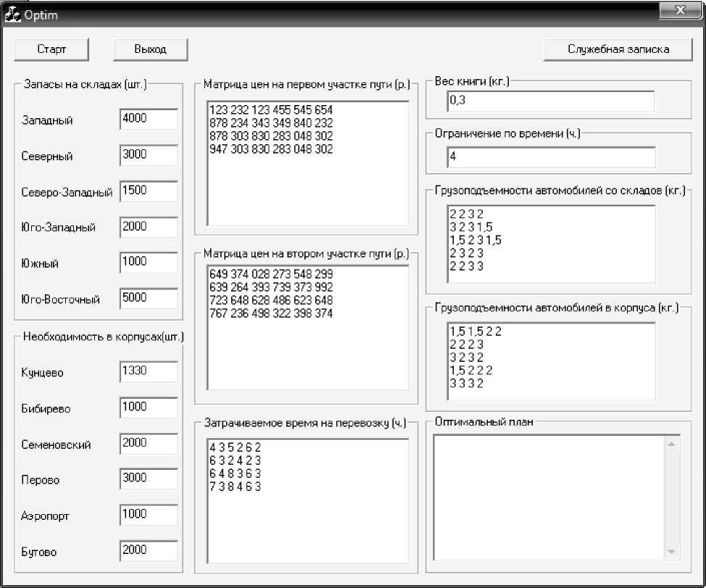Click in second-leg price matrix text area
This screenshot has width=706, height=588.
click(308, 327)
